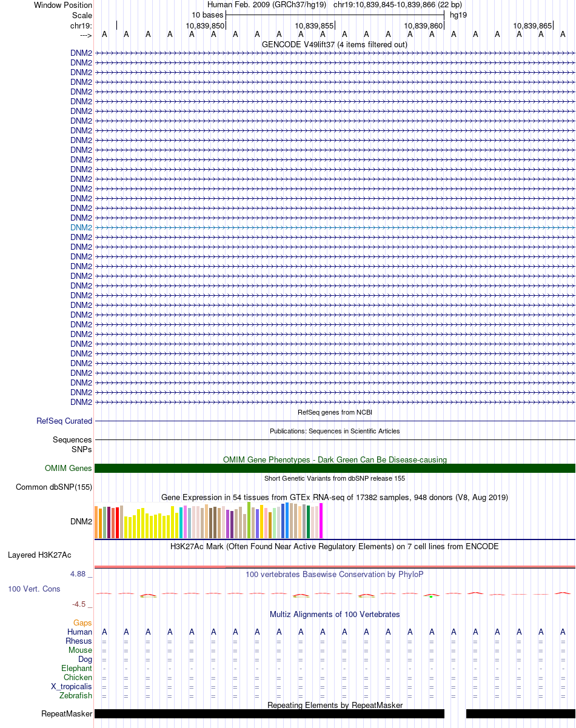This screenshot has width=576, height=728.
Task: Click the orange Gaps label
Action: point(82,623)
